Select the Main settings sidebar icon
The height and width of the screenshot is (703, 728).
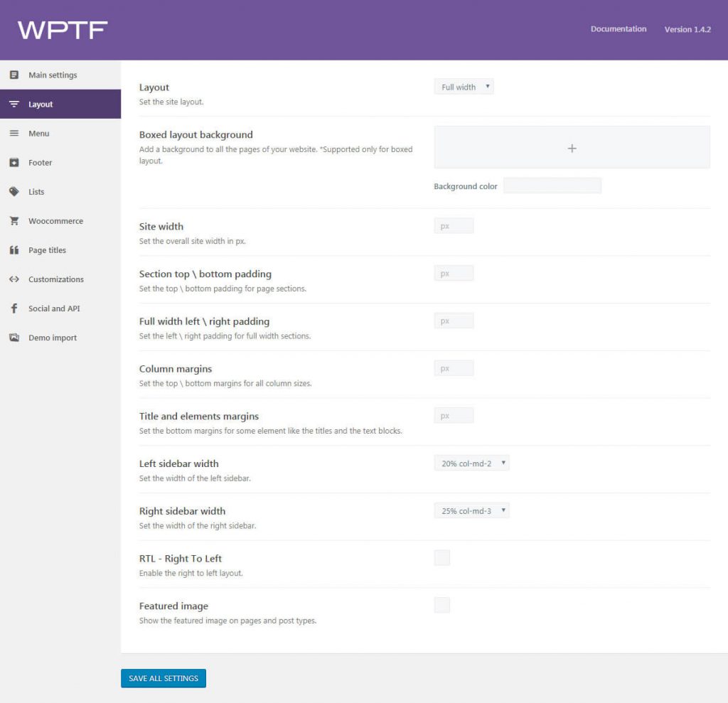[x=14, y=75]
